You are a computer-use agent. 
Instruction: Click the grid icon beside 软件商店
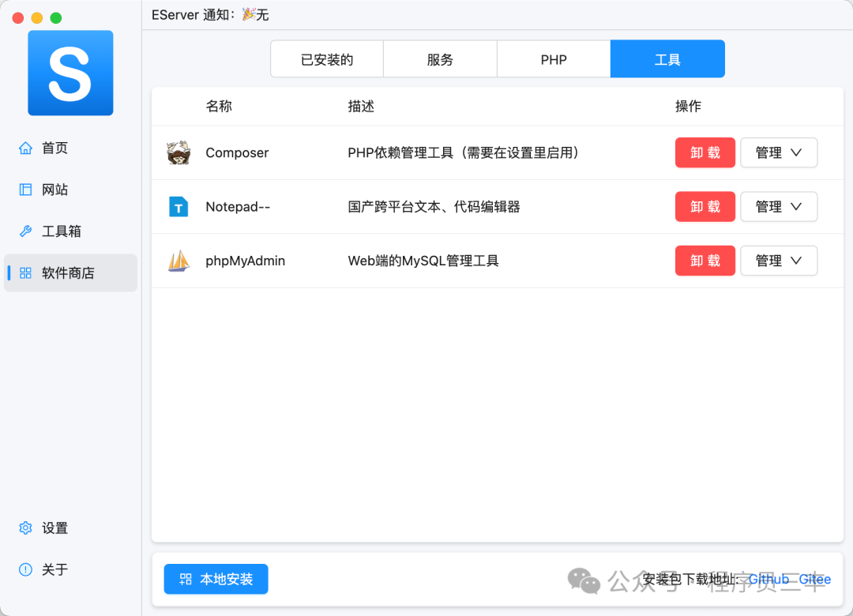25,273
